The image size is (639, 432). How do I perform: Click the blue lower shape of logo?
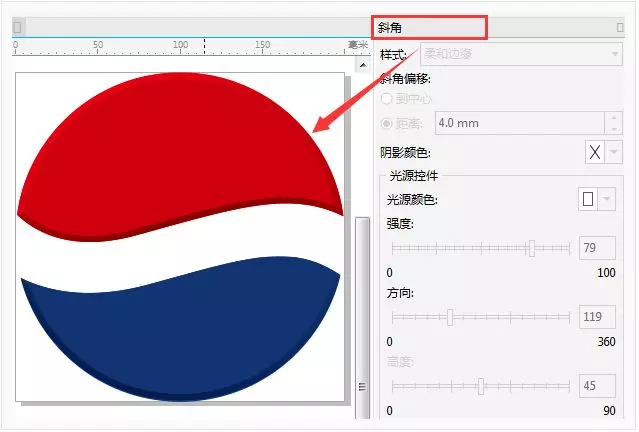coord(180,328)
